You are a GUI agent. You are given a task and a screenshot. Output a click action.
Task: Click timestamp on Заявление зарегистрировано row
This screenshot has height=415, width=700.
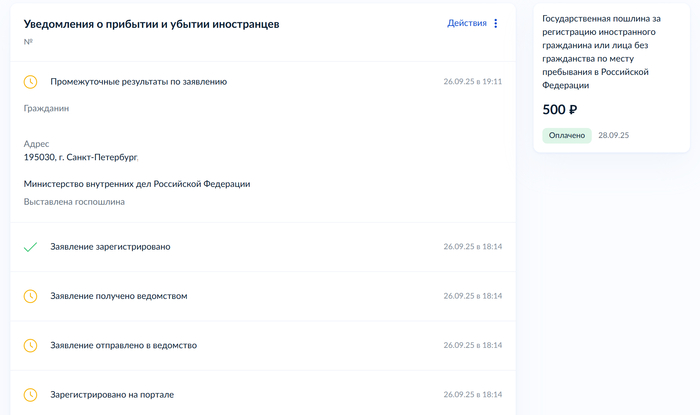point(473,247)
